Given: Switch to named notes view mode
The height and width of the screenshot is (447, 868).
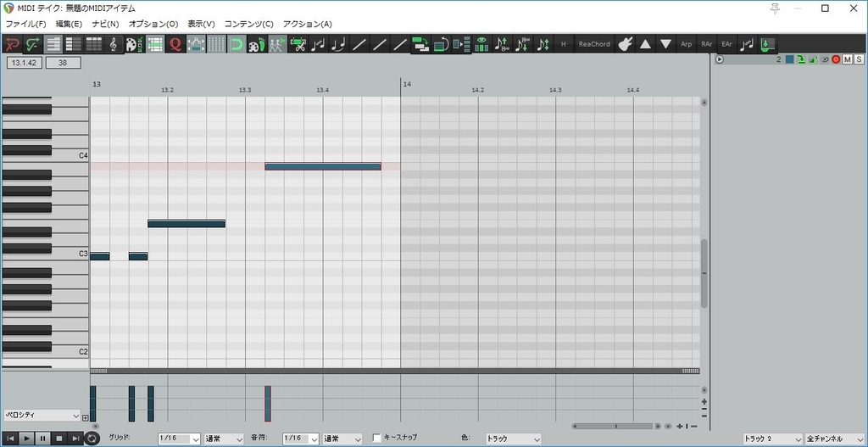Looking at the screenshot, I should click(x=74, y=44).
